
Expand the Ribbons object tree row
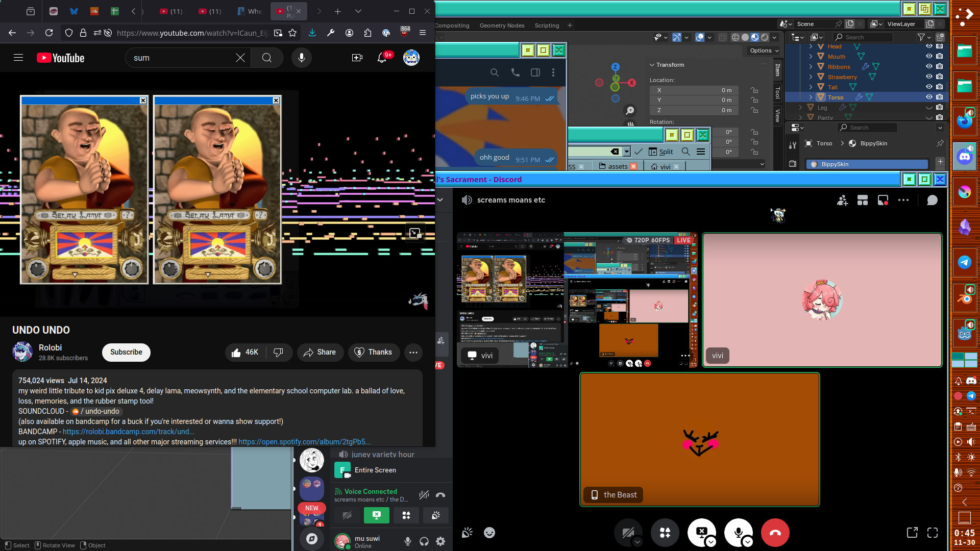[x=811, y=66]
